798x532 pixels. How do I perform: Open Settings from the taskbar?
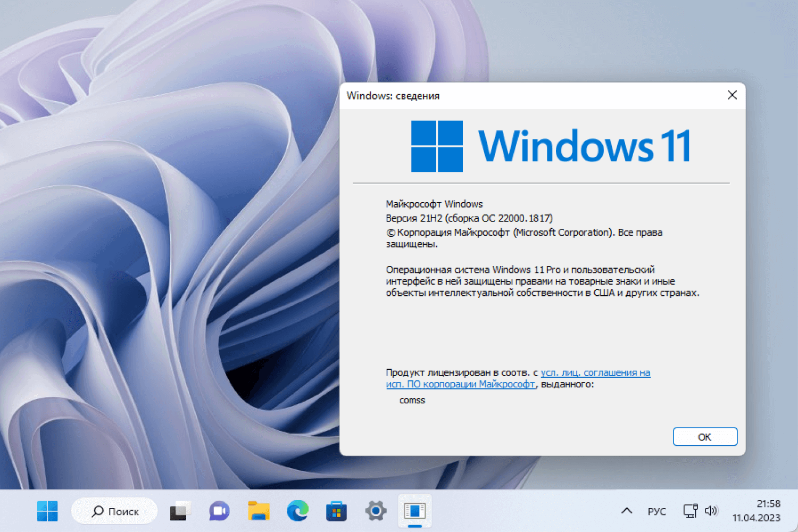(x=376, y=511)
